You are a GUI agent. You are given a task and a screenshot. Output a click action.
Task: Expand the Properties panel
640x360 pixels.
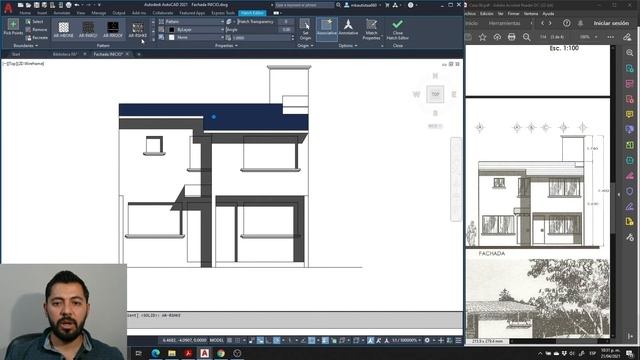point(226,46)
